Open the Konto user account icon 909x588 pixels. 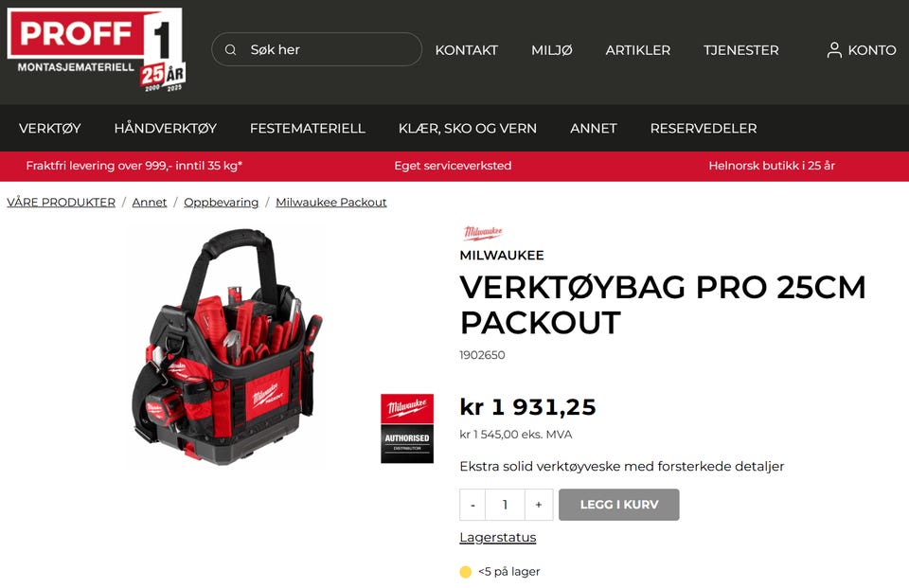pyautogui.click(x=834, y=50)
